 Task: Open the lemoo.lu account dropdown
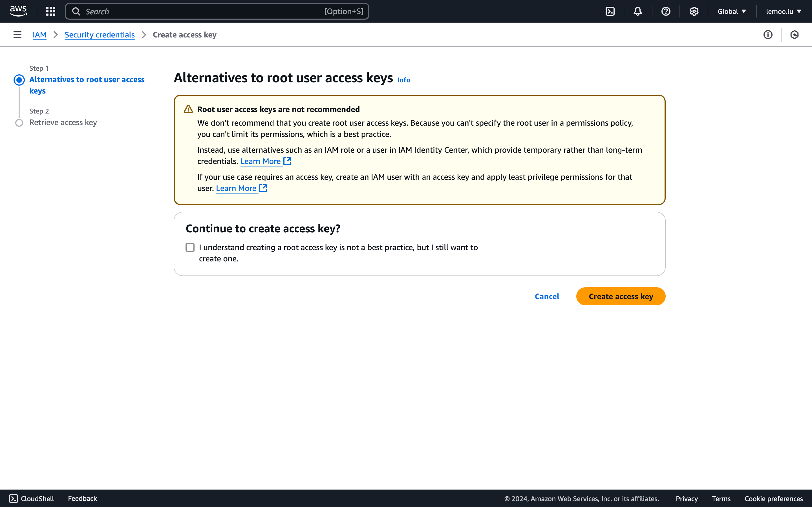point(783,11)
